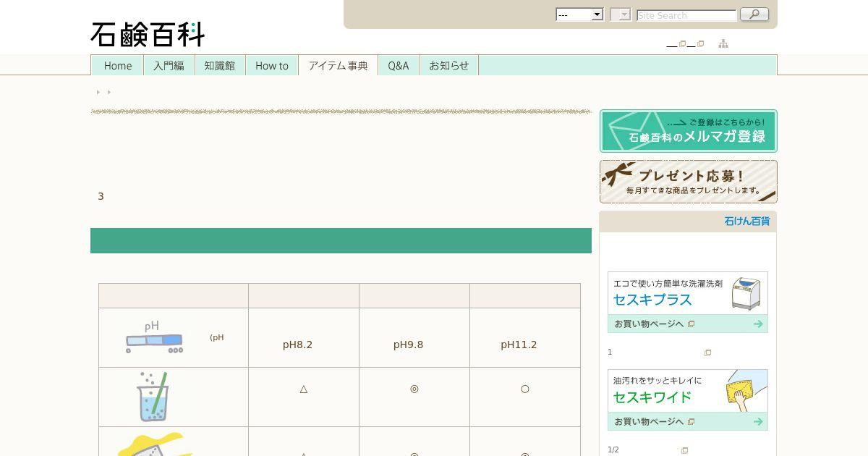Viewport: 868px width, 456px height.
Task: Click external-link icon beside the '1/2' text
Action: (x=684, y=450)
